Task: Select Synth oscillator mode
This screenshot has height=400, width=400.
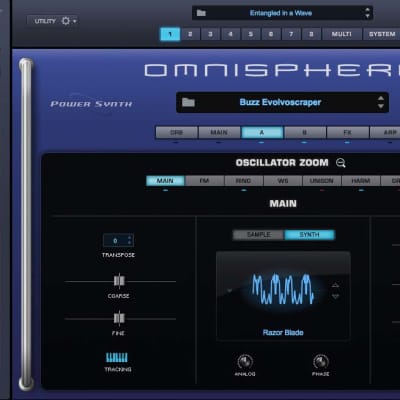Action: (309, 235)
